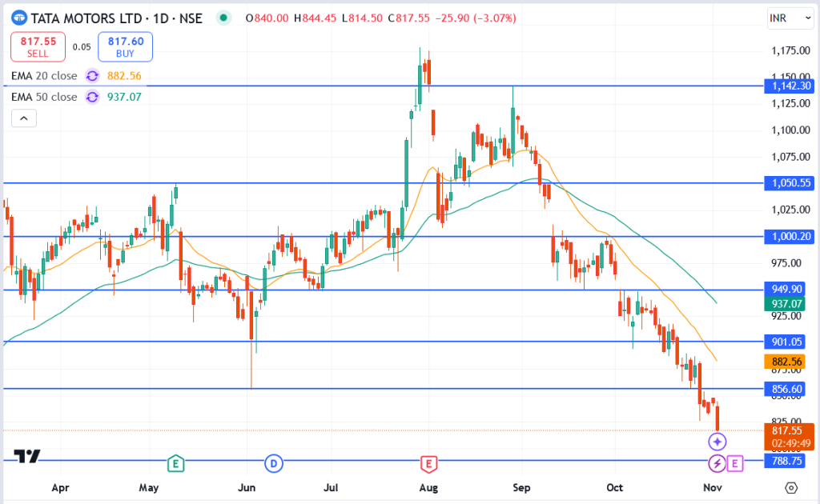Click the 817.55 current price label
The image size is (820, 504).
pos(789,437)
